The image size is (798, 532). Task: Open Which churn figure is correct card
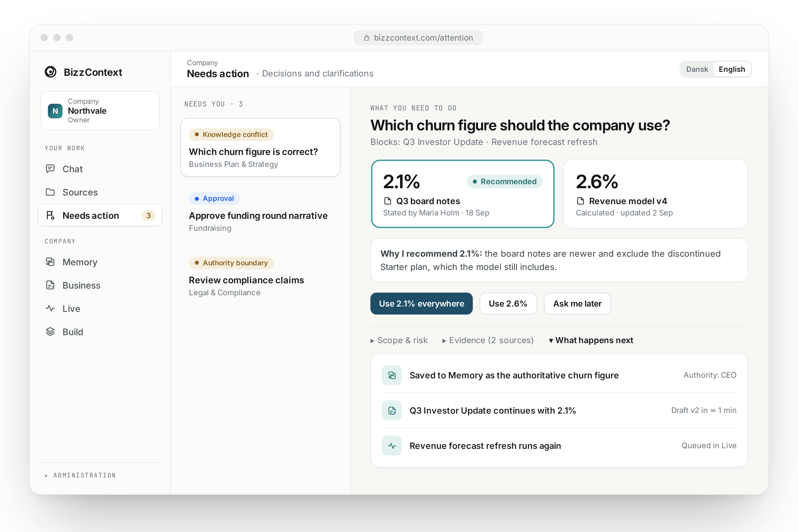pos(260,147)
